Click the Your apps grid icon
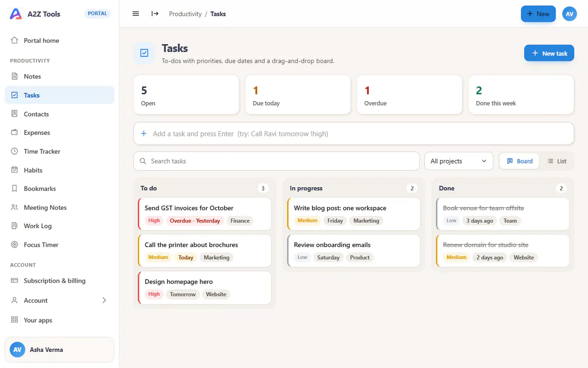 (15, 320)
